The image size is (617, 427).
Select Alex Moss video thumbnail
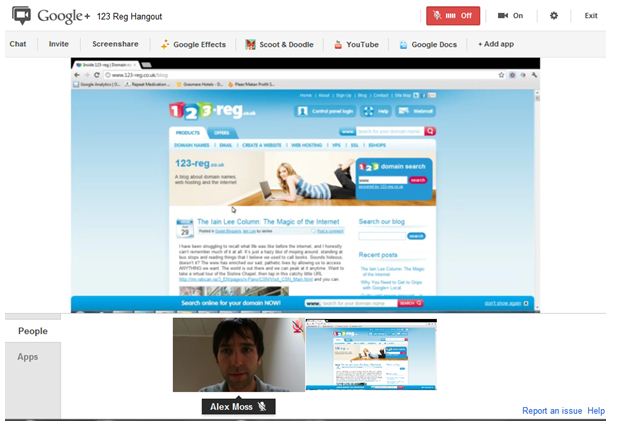tap(239, 355)
